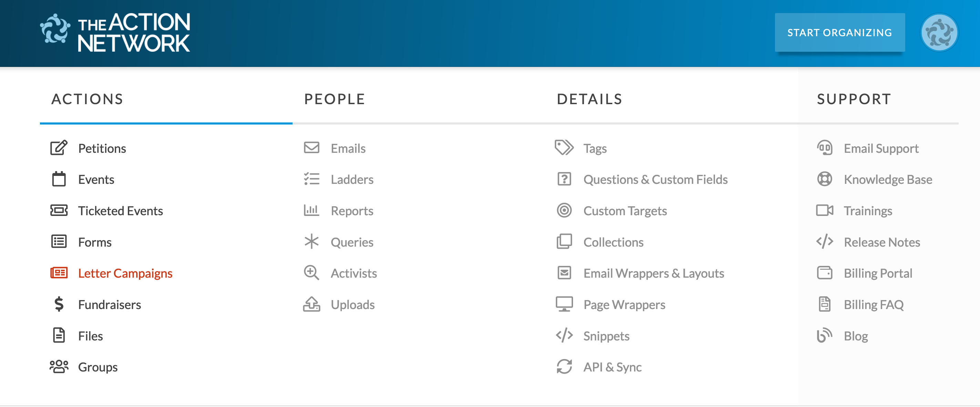The width and height of the screenshot is (980, 407).
Task: Click the Knowledge Base lifebuoy icon
Action: point(824,179)
